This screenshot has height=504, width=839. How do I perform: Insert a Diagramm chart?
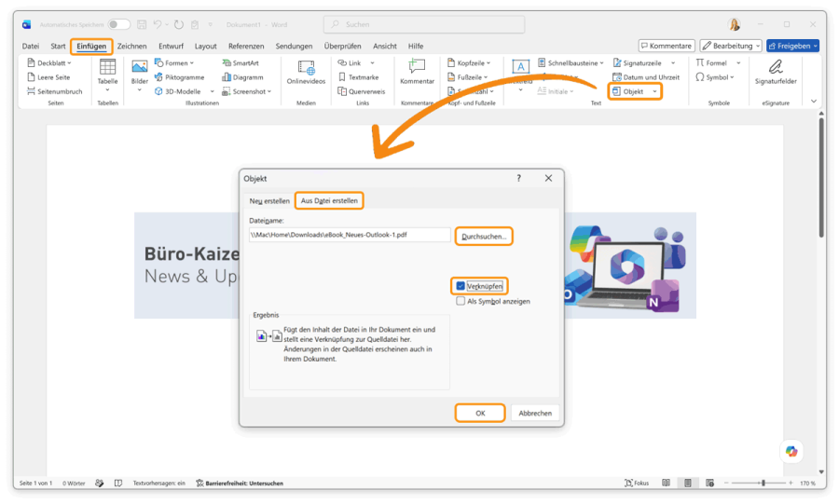point(242,77)
